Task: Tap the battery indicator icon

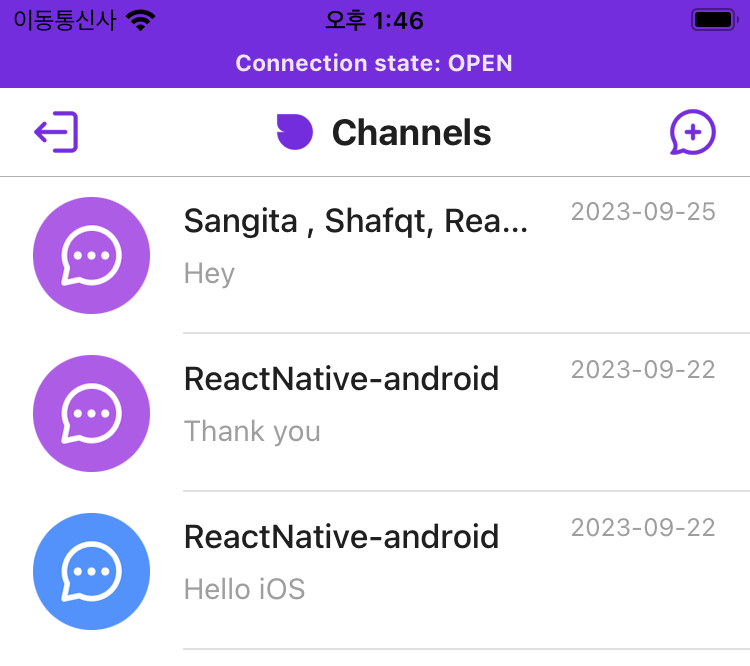Action: (715, 20)
